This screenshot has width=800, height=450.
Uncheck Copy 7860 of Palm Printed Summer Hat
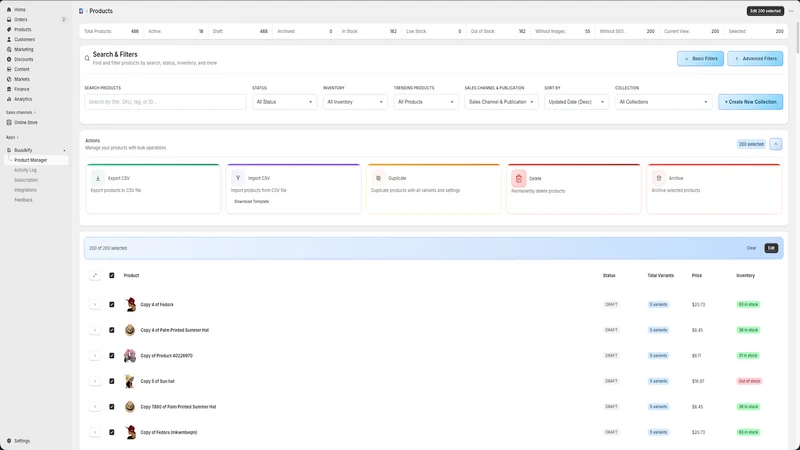112,407
